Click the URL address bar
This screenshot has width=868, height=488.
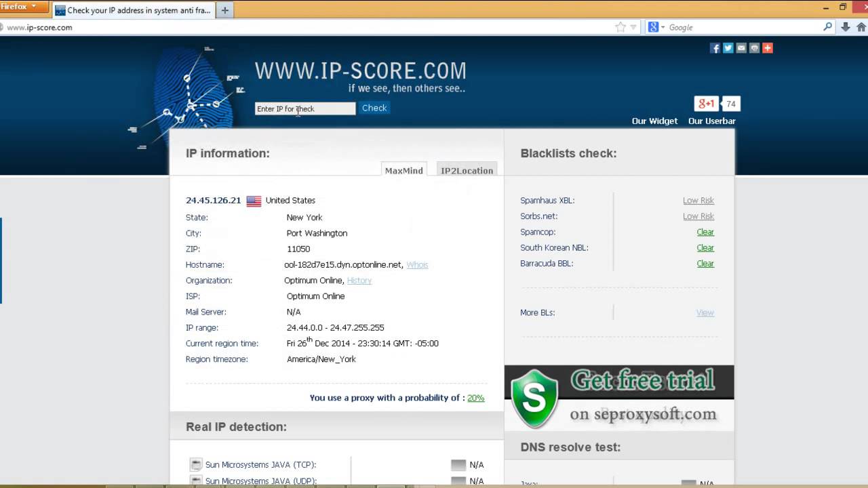tap(305, 28)
